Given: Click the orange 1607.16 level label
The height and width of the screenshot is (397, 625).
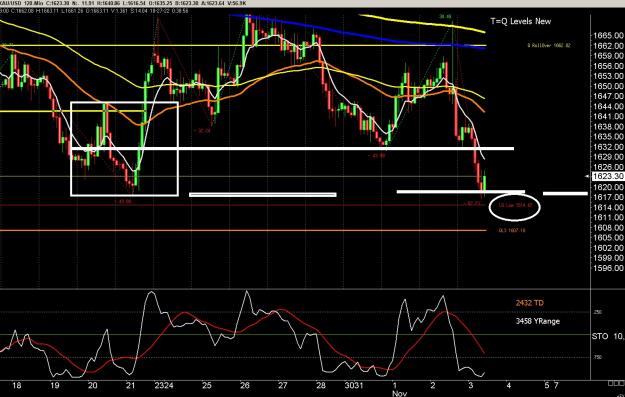Looking at the screenshot, I should (x=512, y=230).
